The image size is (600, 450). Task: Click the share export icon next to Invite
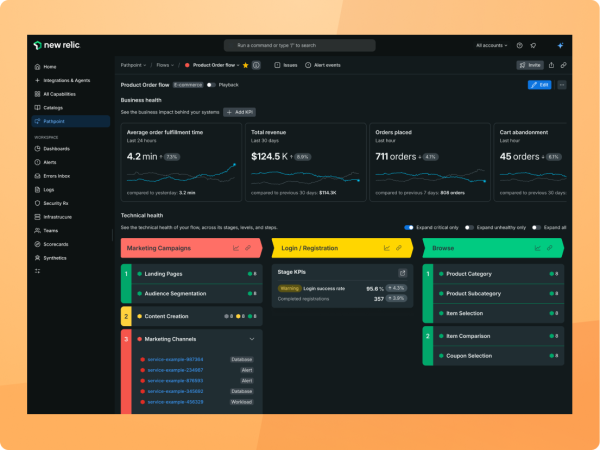pyautogui.click(x=551, y=65)
